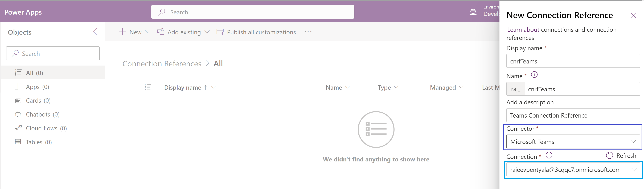Select Chatbots (0) in the Objects tree

[x=53, y=114]
